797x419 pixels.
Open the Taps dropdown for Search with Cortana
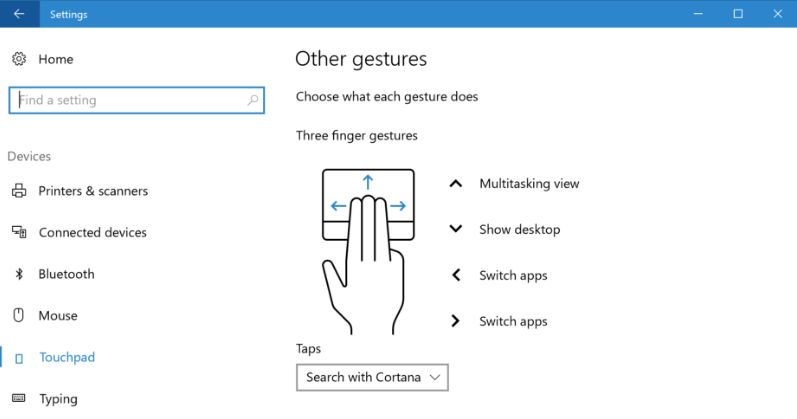click(372, 377)
